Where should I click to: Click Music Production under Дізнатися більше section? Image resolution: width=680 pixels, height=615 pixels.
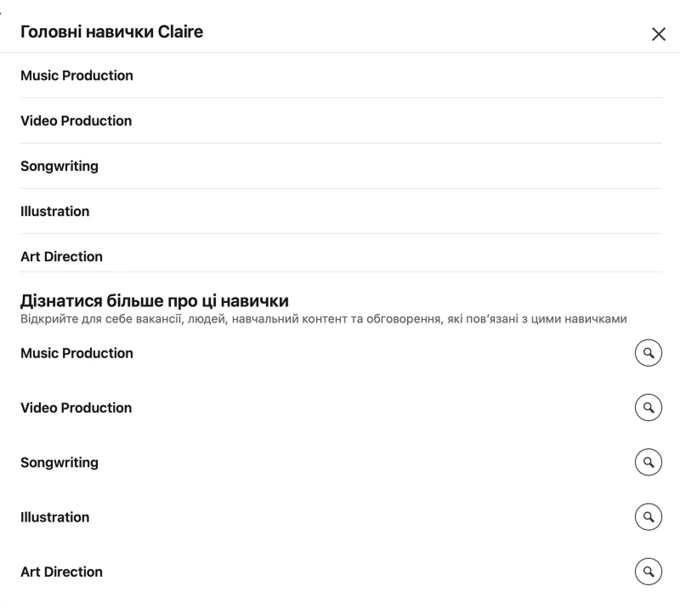(x=77, y=353)
